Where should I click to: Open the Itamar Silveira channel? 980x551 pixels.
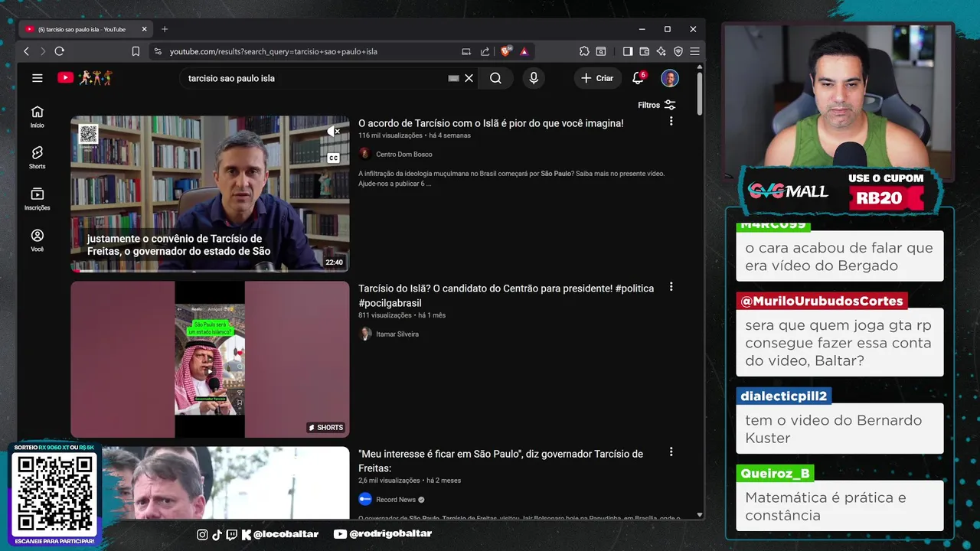coord(397,334)
